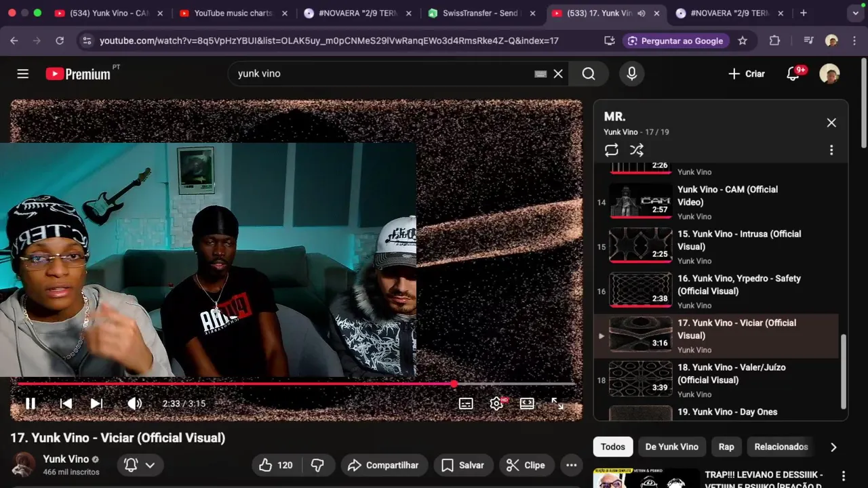The height and width of the screenshot is (488, 868).
Task: Open Chrome profile avatar
Action: click(x=831, y=41)
